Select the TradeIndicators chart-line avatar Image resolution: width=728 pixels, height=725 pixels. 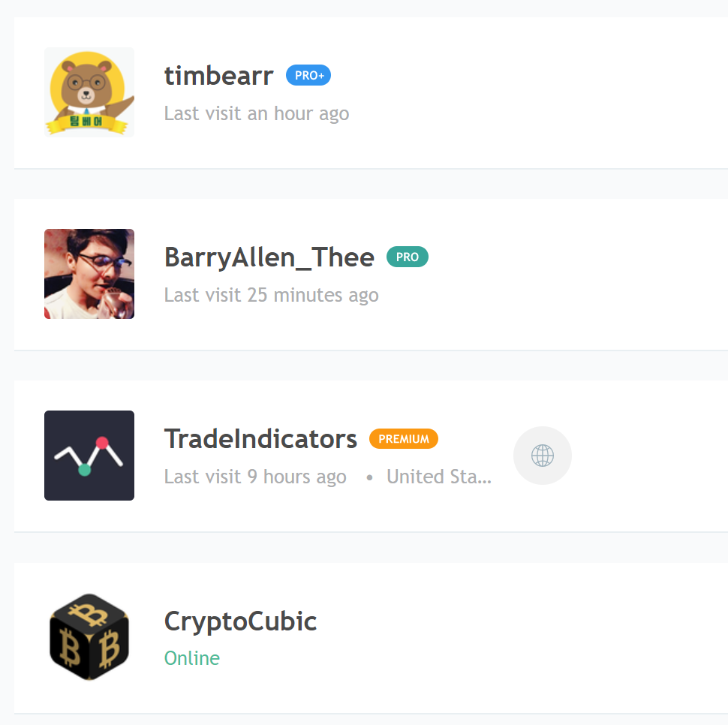[89, 455]
